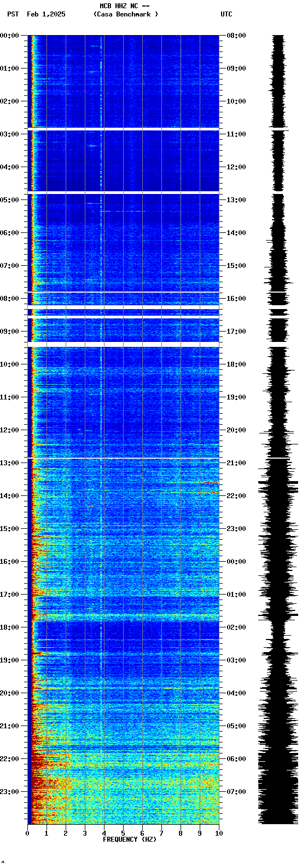The image size is (302, 868).
Task: Click the date "Feb 1,2025"
Action: pyautogui.click(x=46, y=14)
